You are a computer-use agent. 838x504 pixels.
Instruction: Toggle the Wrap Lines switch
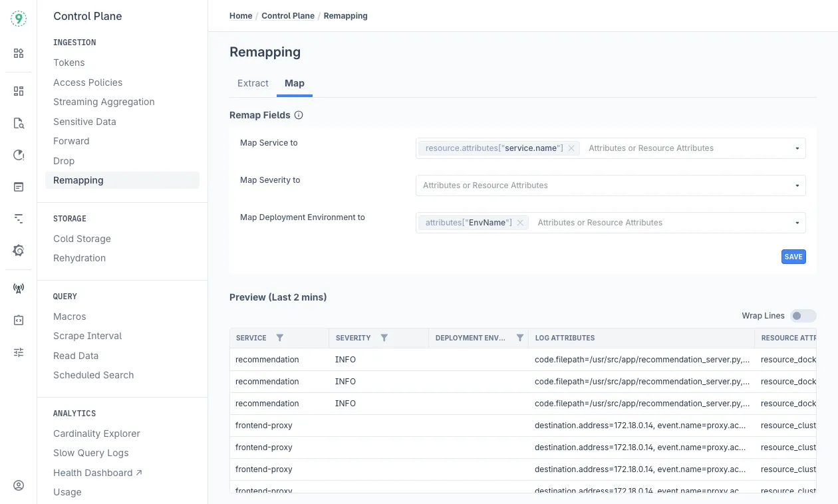click(803, 316)
